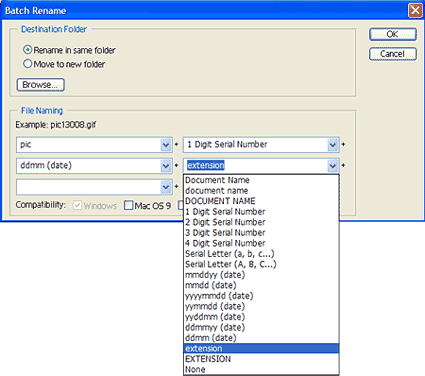Viewport: 425px width, 376px height.
Task: Open dropdown arrow of the pic field
Action: (166, 145)
